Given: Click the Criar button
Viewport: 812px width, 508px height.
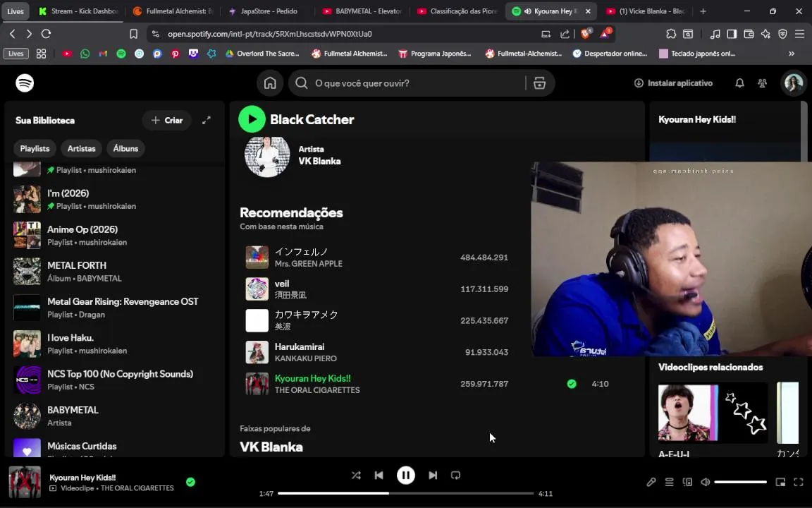Looking at the screenshot, I should pyautogui.click(x=167, y=120).
